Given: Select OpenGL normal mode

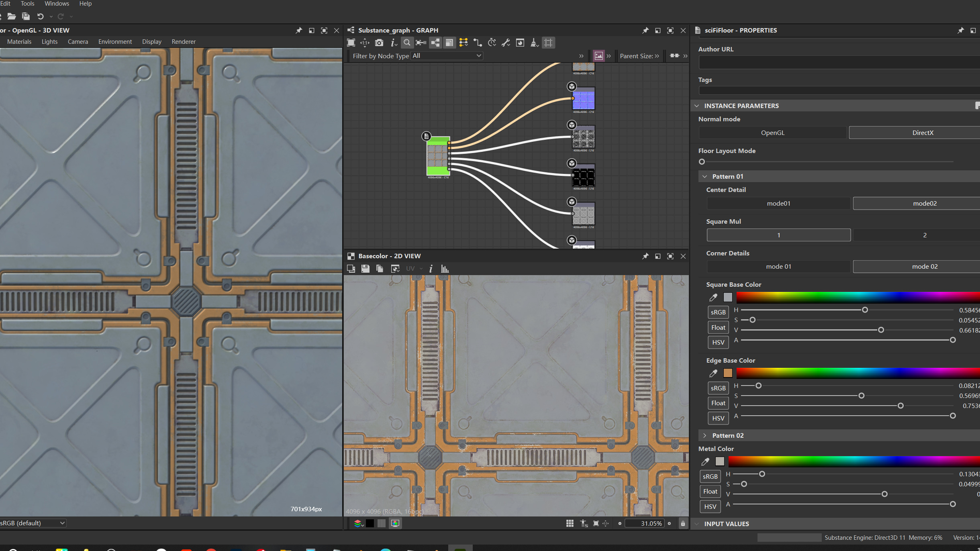Looking at the screenshot, I should pyautogui.click(x=772, y=133).
